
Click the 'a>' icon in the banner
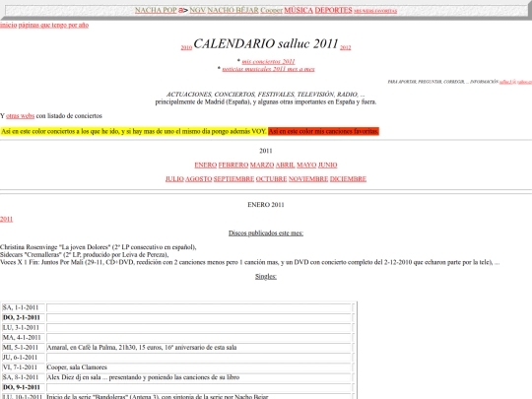(183, 10)
